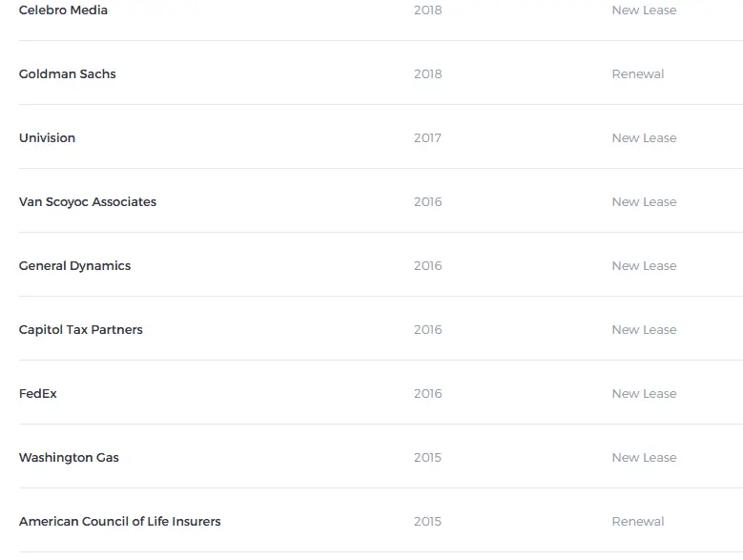The height and width of the screenshot is (560, 743).
Task: Select the 2016 year for Capitol Tax Partners
Action: 427,330
